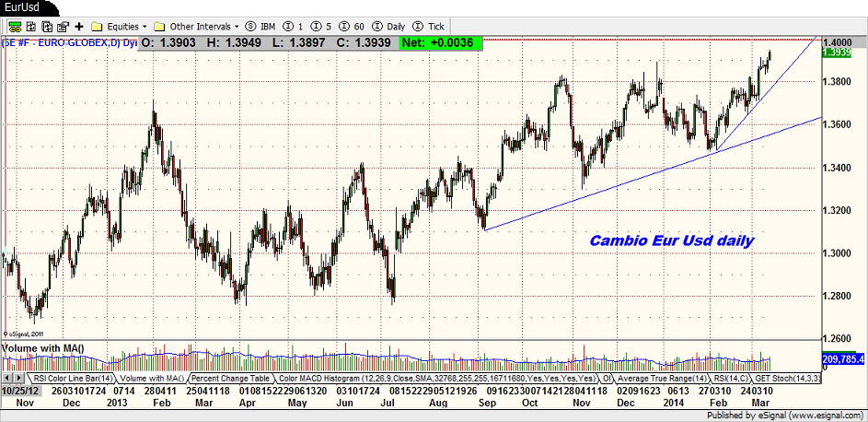Click the 1.4000 price scale label

point(839,42)
